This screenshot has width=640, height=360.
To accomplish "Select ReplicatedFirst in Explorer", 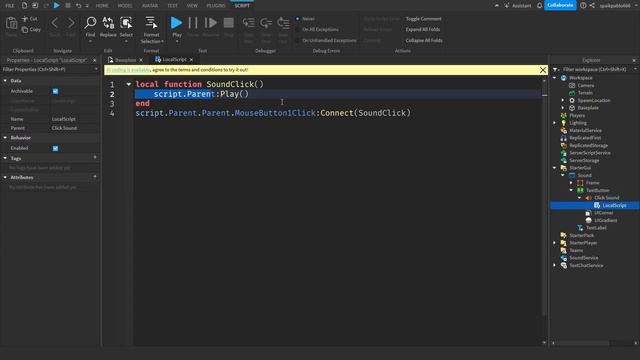I will (585, 138).
